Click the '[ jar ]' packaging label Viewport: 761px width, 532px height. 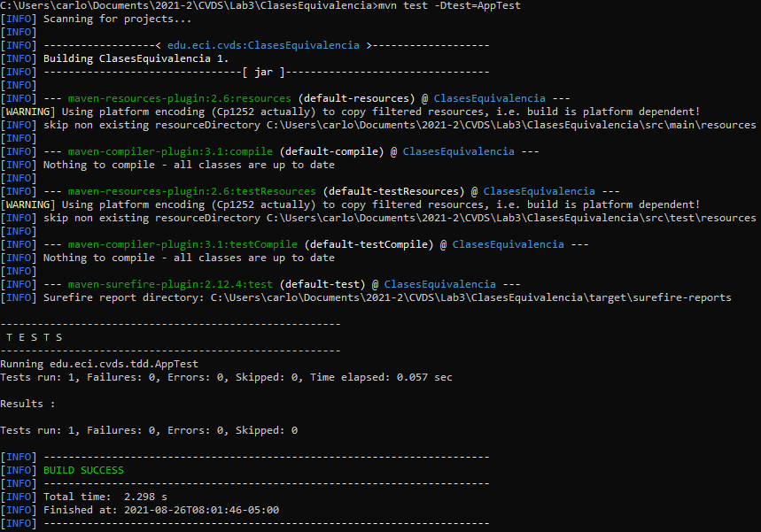point(263,73)
